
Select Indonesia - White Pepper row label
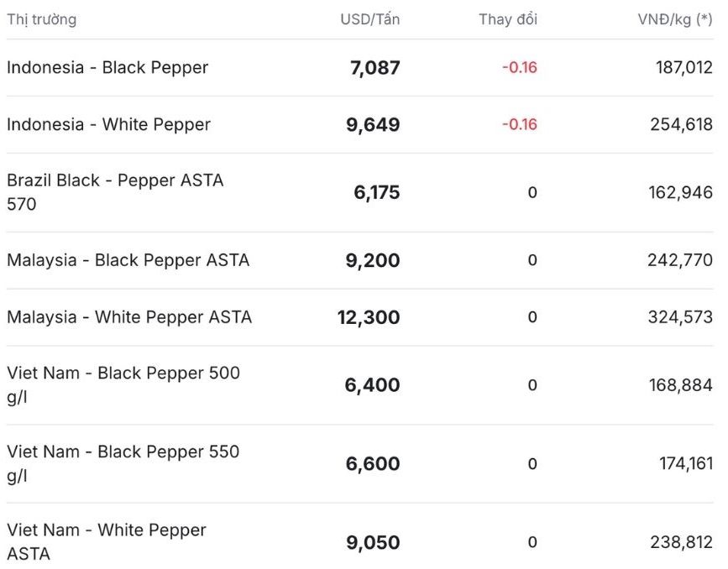point(108,124)
